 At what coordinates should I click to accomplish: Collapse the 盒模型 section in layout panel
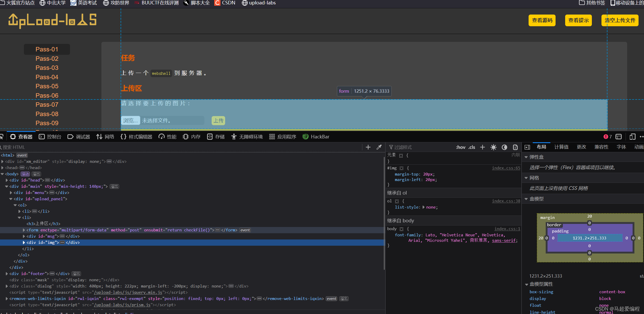(x=526, y=199)
